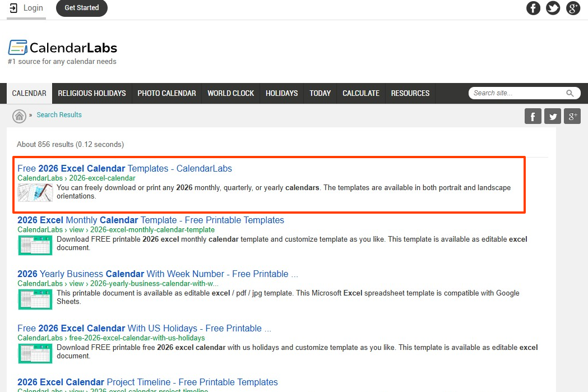The image size is (588, 392).
Task: Click the search magnifier icon
Action: click(x=570, y=93)
